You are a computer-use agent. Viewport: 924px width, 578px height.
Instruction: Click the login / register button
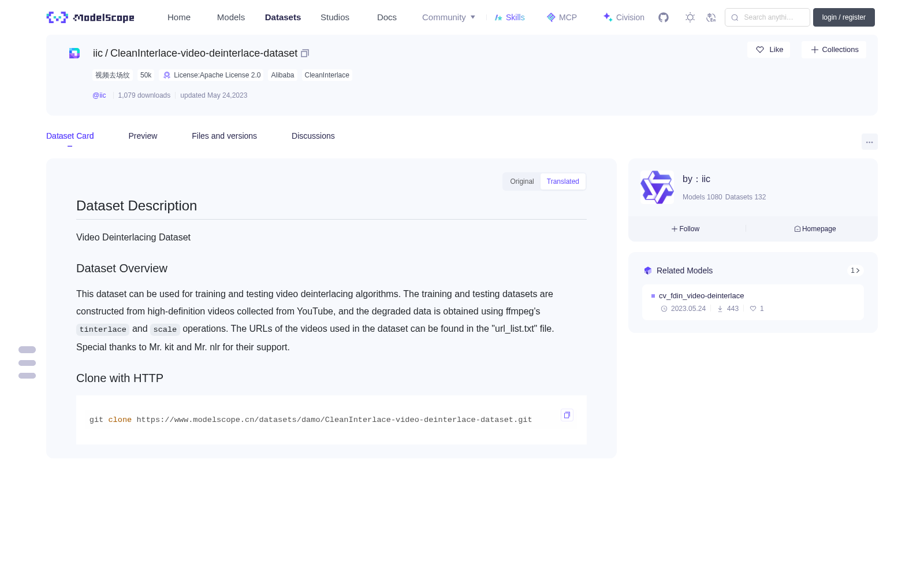click(844, 17)
